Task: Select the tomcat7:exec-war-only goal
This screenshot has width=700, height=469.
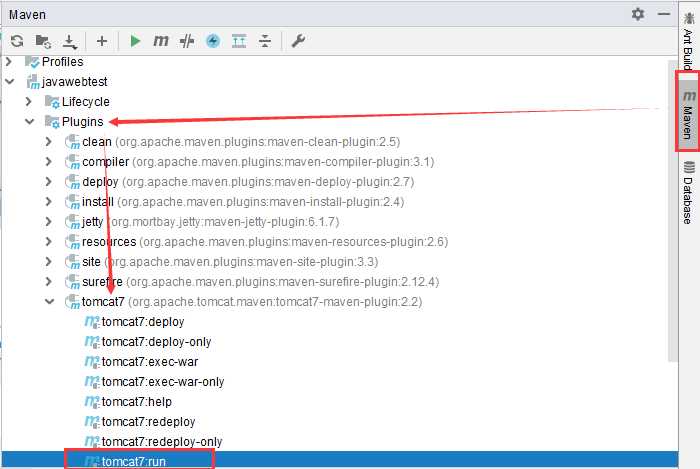Action: (x=163, y=382)
